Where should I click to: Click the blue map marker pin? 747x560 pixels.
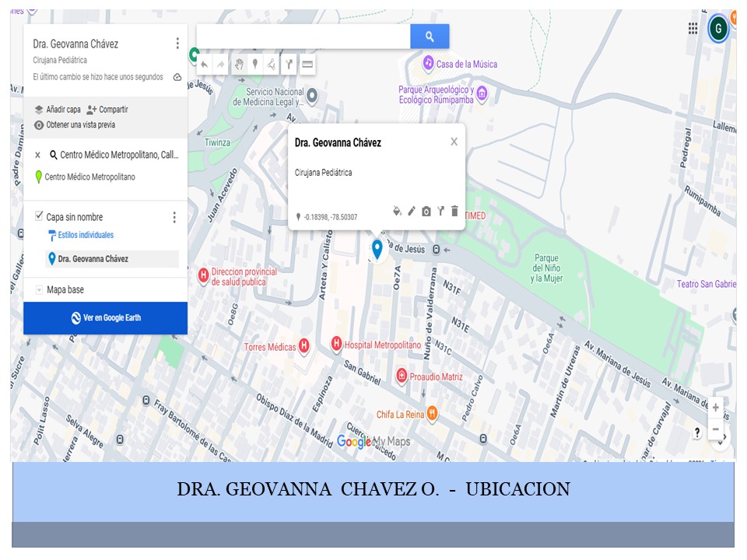tap(377, 250)
